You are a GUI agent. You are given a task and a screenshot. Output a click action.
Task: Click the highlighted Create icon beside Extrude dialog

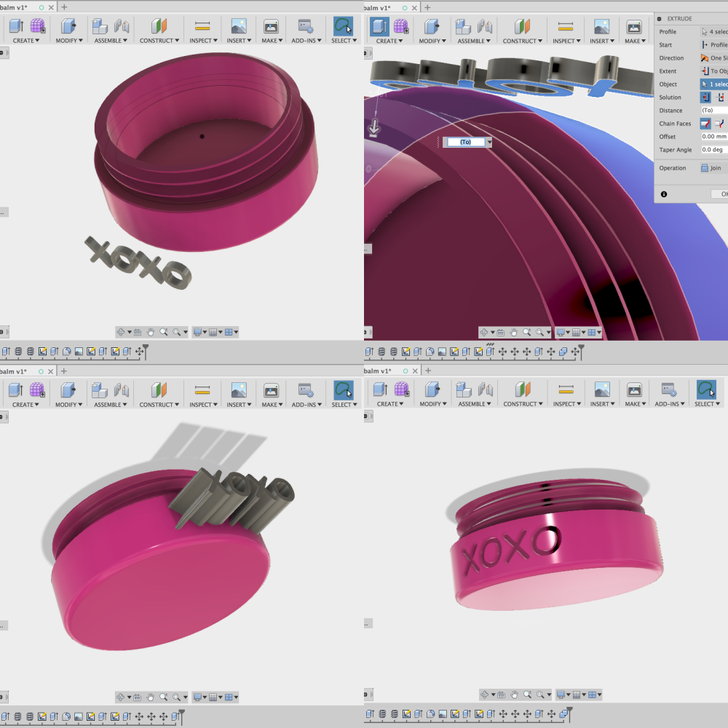[380, 26]
